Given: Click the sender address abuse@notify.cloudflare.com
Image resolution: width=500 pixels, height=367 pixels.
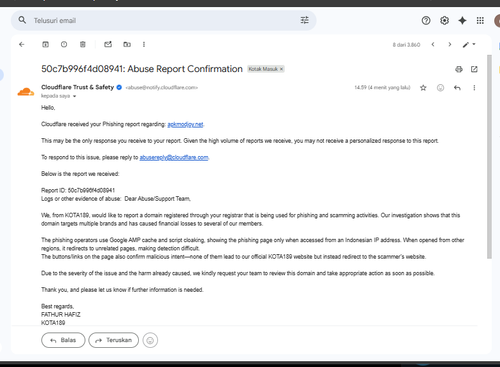Looking at the screenshot, I should (x=162, y=88).
